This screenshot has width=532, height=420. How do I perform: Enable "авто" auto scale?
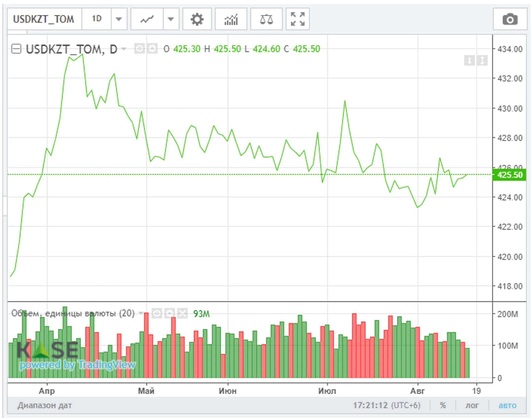[x=507, y=405]
